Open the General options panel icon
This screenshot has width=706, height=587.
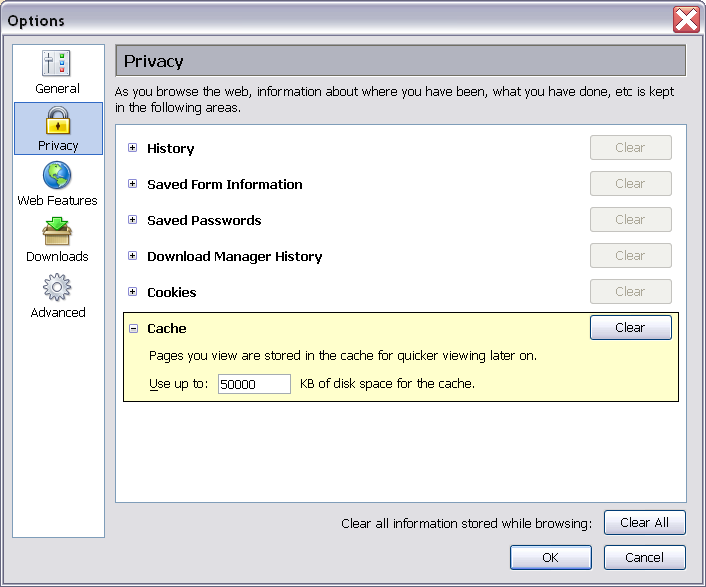[x=58, y=65]
